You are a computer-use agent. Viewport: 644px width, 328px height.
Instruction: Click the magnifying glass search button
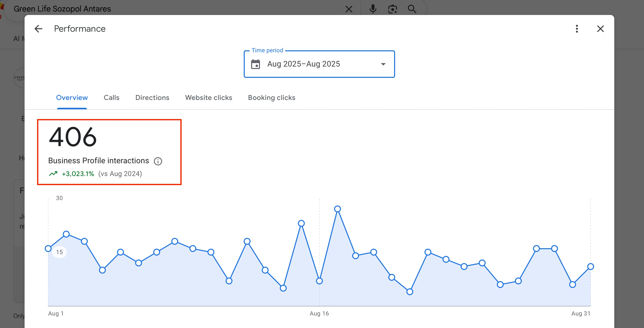point(412,9)
